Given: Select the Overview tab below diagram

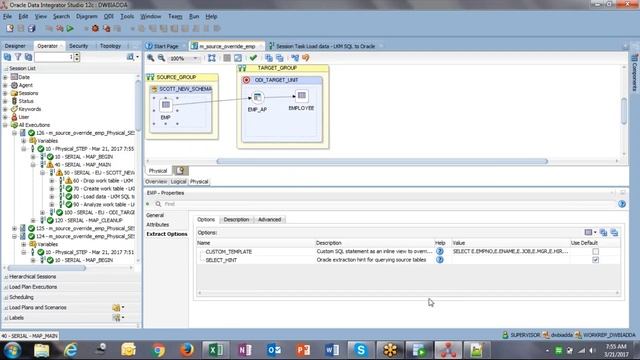Looking at the screenshot, I should coord(156,182).
